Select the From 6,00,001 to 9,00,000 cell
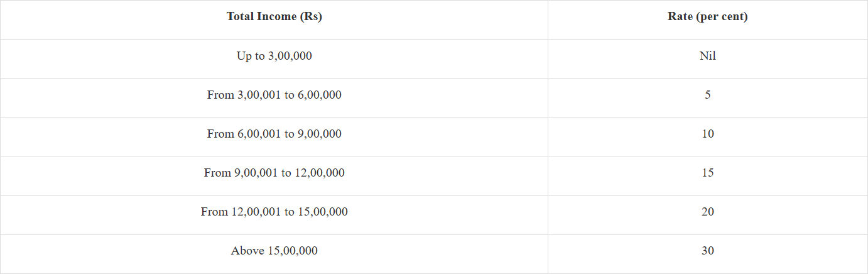 [274, 136]
